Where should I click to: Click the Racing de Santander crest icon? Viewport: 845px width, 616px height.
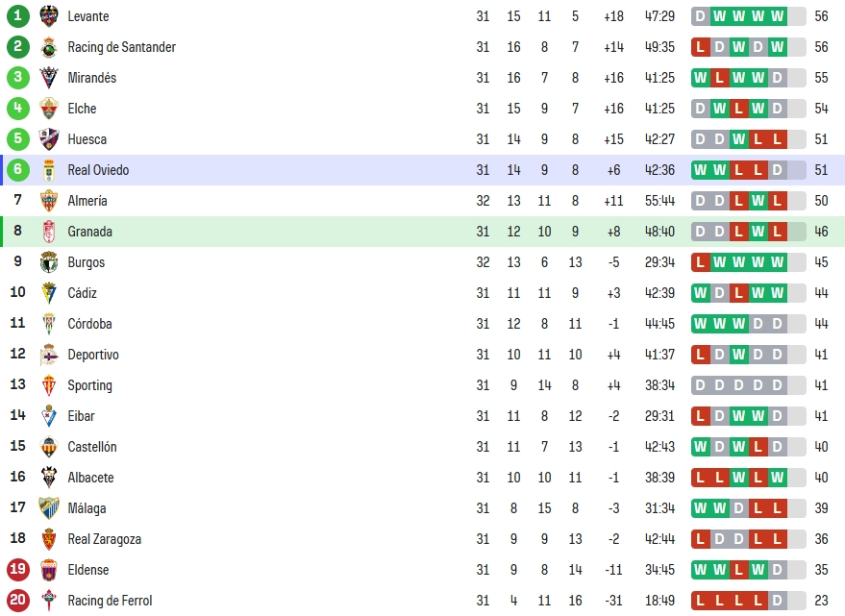click(x=48, y=47)
